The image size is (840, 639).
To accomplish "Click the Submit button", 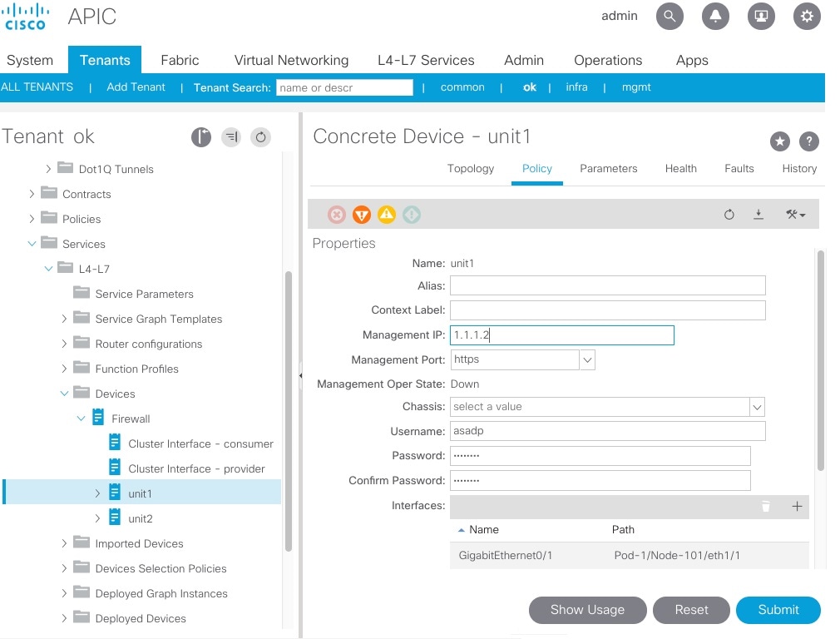I will pyautogui.click(x=778, y=610).
